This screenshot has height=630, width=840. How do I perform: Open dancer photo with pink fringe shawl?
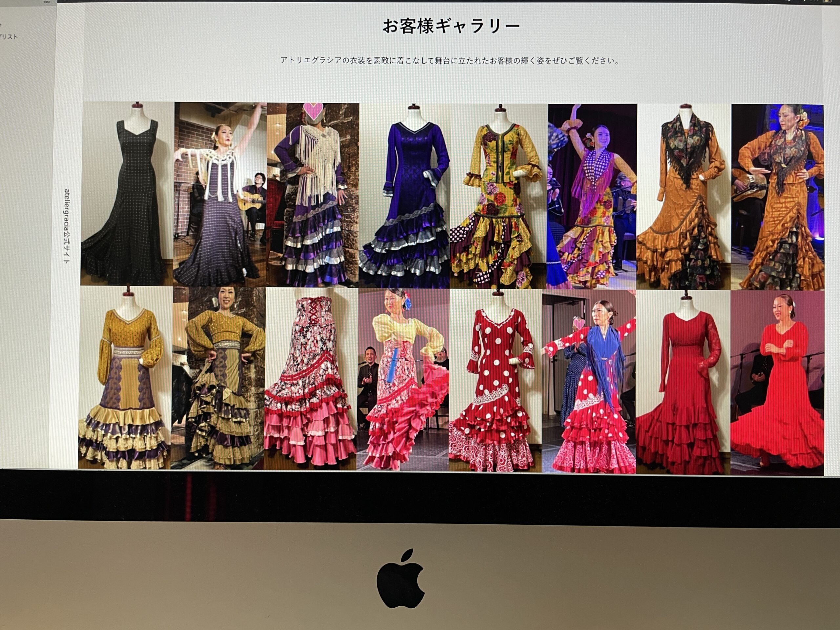(x=592, y=197)
